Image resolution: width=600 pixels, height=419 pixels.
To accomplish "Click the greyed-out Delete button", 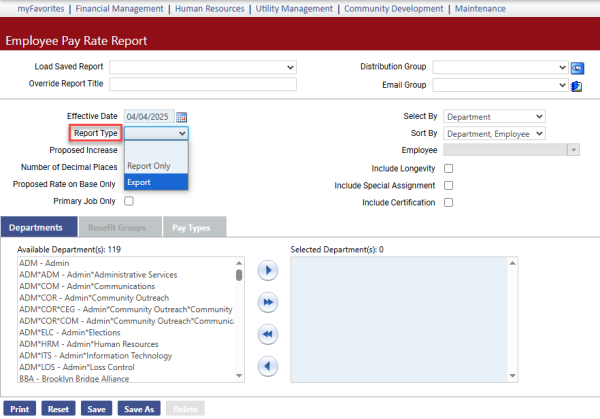I will 185,409.
